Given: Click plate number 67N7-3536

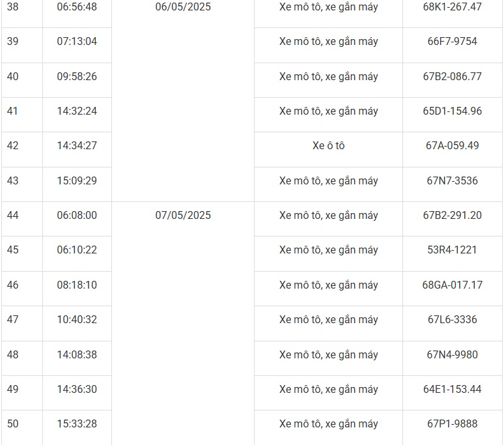Looking at the screenshot, I should pyautogui.click(x=452, y=180).
